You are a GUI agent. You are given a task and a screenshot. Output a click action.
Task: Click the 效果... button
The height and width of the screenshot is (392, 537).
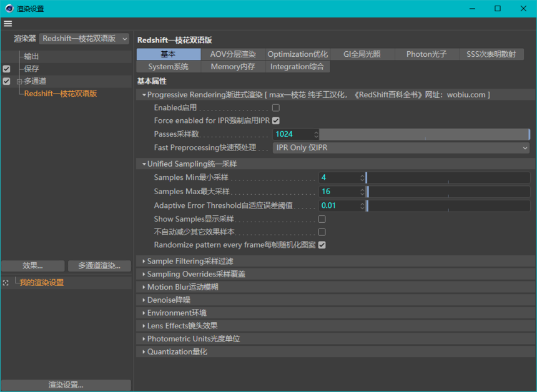[33, 266]
